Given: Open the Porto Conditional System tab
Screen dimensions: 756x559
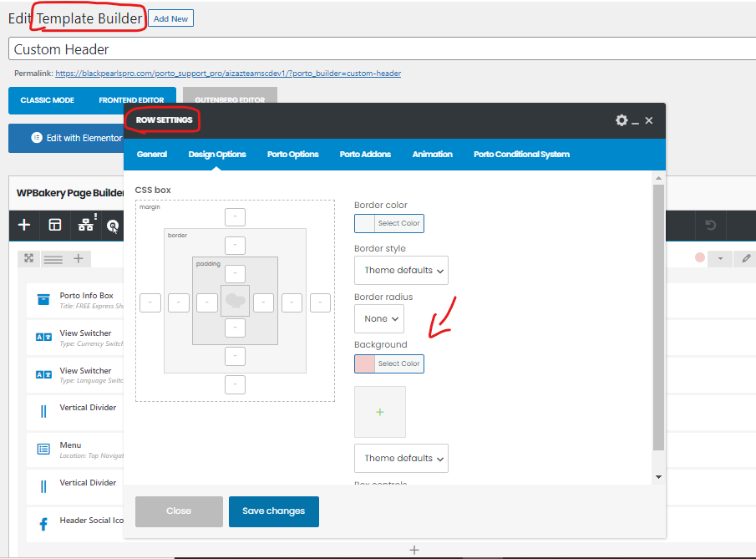Looking at the screenshot, I should (521, 155).
